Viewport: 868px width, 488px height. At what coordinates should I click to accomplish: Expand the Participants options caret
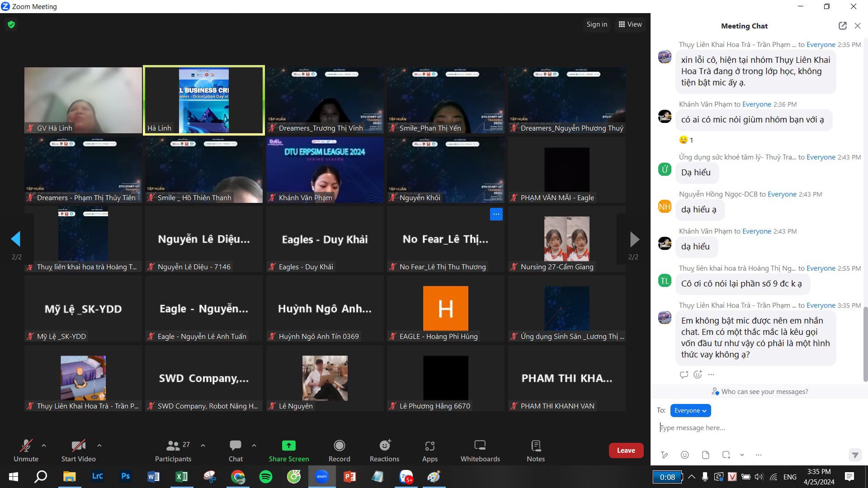click(x=203, y=446)
